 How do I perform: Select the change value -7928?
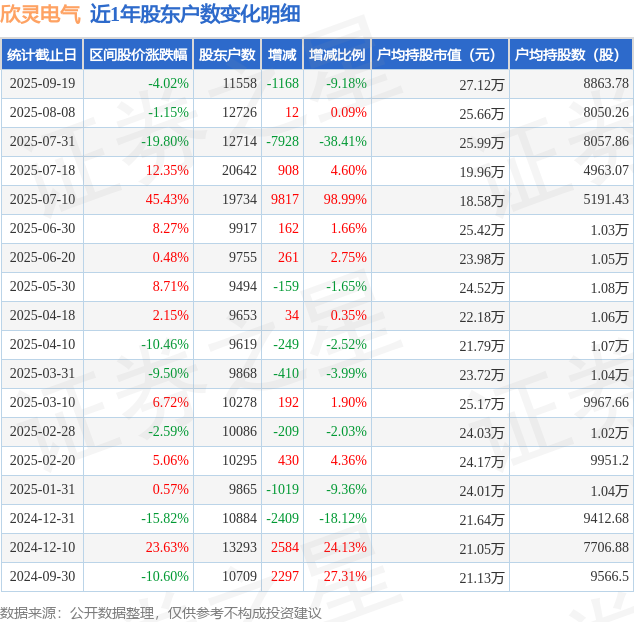[x=283, y=142]
